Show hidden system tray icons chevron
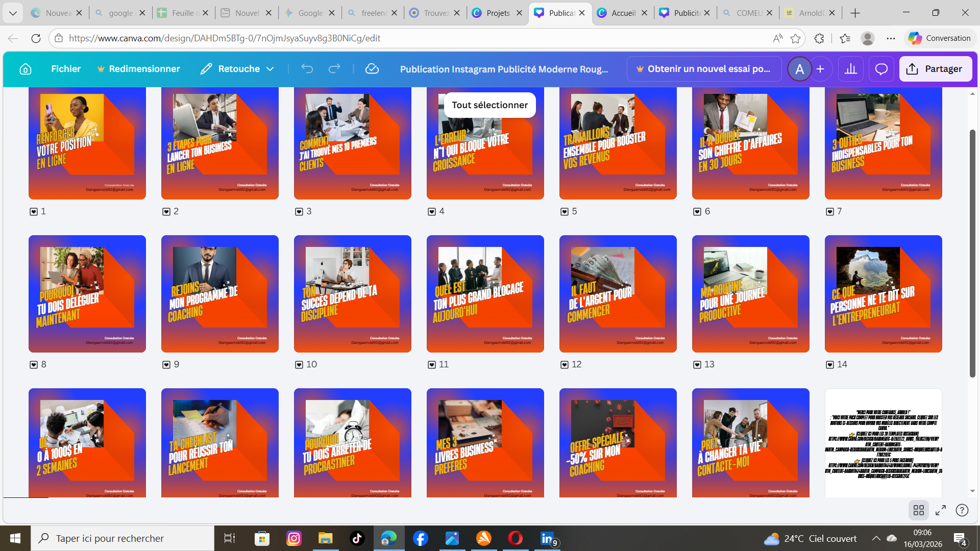This screenshot has width=980, height=551. pos(876,538)
